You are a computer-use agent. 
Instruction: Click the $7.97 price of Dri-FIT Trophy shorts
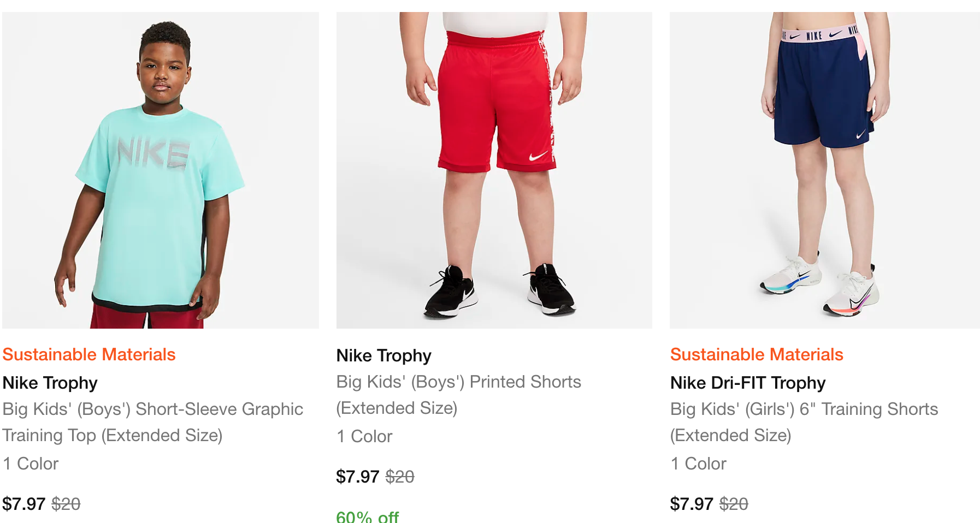tap(692, 503)
